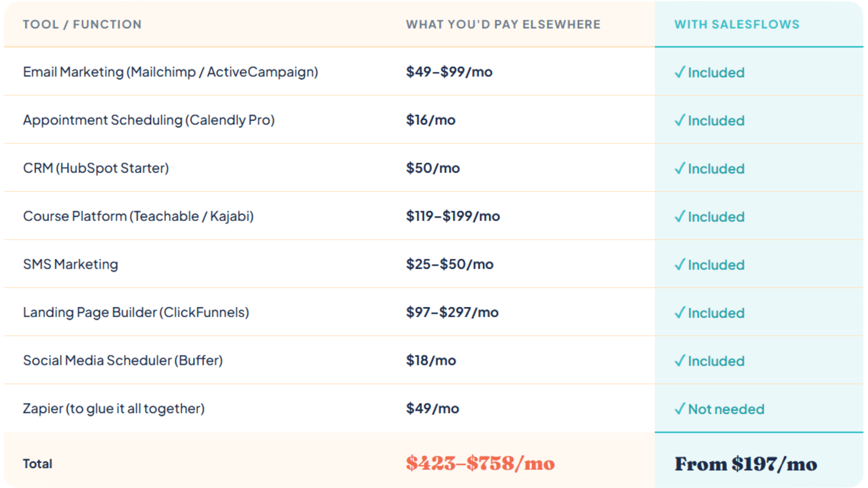
Task: Select the Social Media Scheduler checkmark
Action: pyautogui.click(x=679, y=361)
